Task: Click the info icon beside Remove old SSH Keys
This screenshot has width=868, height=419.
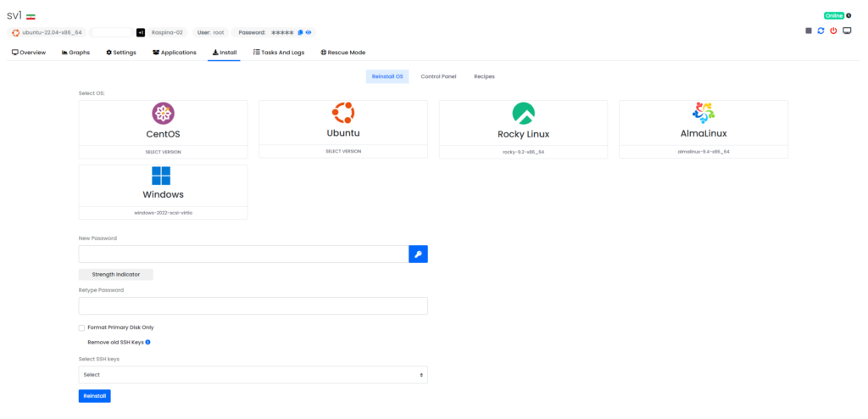Action: pos(147,343)
